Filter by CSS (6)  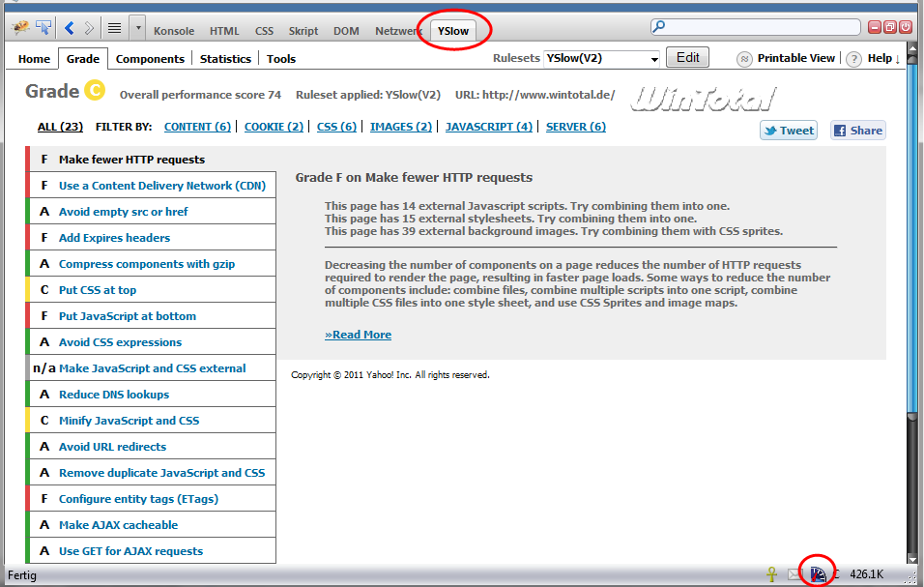(336, 127)
